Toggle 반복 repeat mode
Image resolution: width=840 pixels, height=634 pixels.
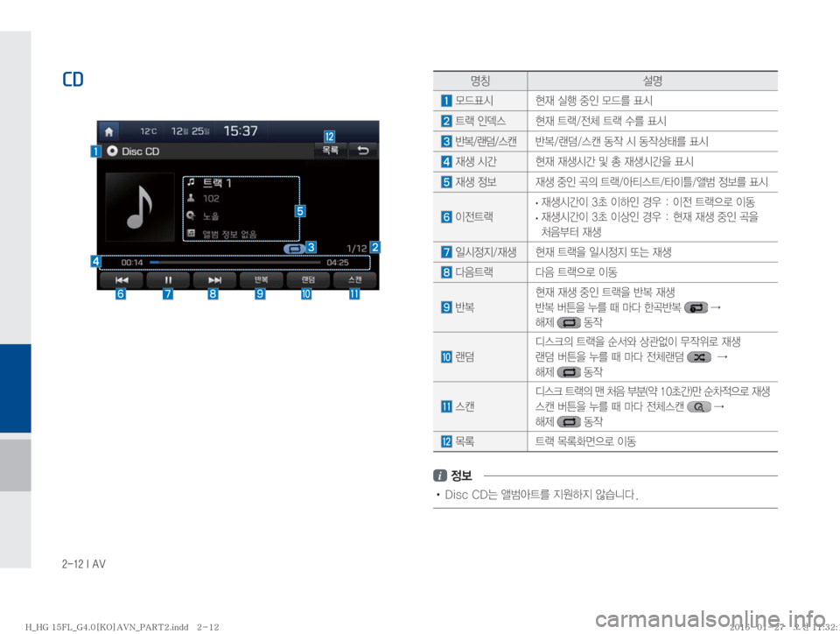[262, 280]
